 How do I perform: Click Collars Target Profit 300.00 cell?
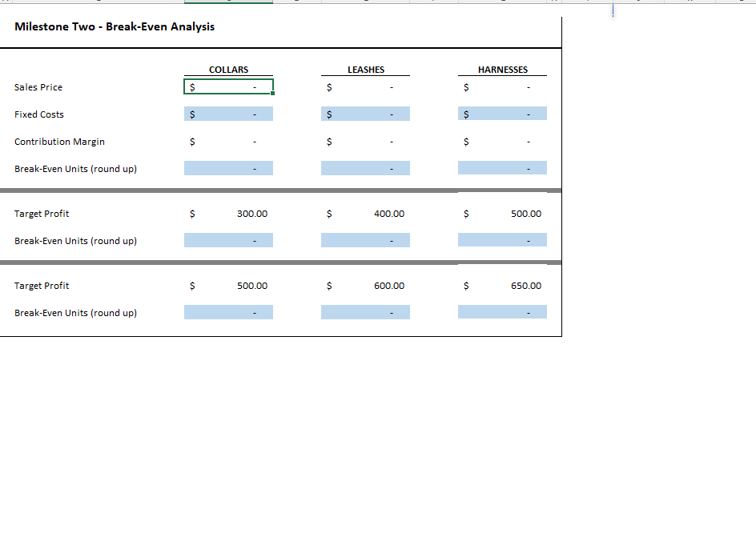228,214
